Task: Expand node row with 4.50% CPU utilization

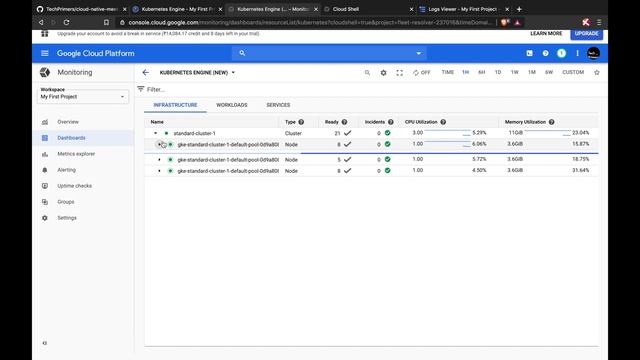Action: pos(159,171)
